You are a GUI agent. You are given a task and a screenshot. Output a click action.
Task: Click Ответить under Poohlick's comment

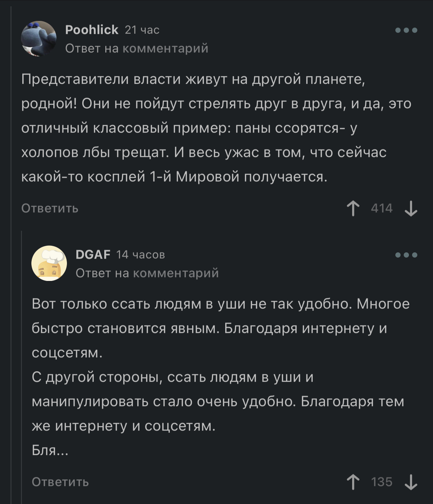pyautogui.click(x=50, y=208)
